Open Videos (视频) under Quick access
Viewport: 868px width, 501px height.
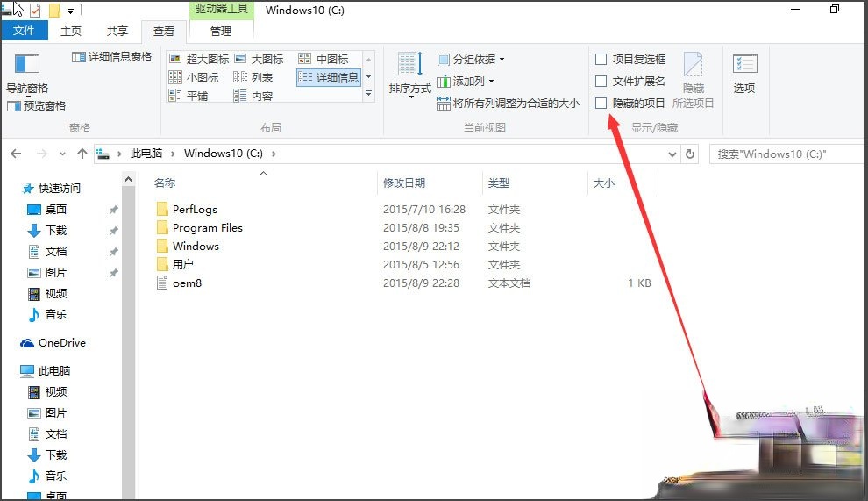click(x=47, y=294)
